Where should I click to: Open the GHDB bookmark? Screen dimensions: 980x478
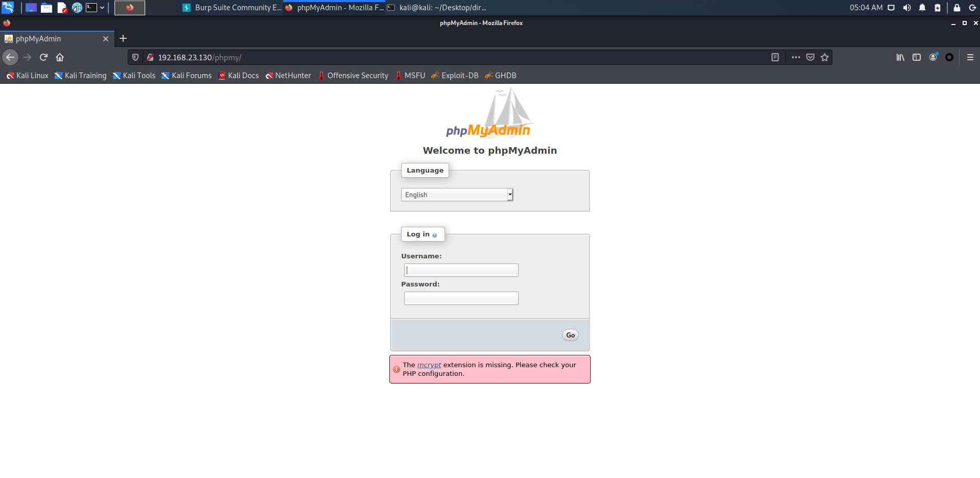[x=501, y=76]
